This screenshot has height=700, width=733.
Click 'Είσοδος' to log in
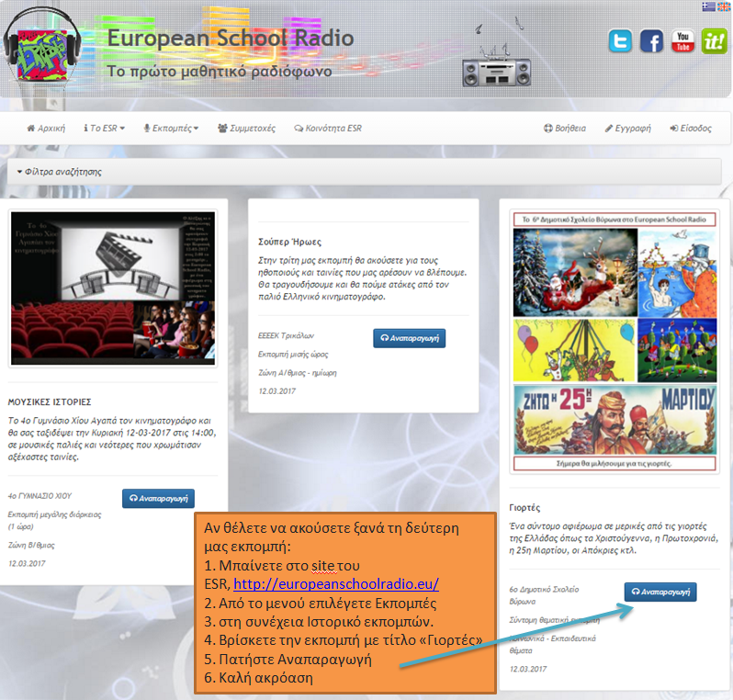pyautogui.click(x=691, y=129)
